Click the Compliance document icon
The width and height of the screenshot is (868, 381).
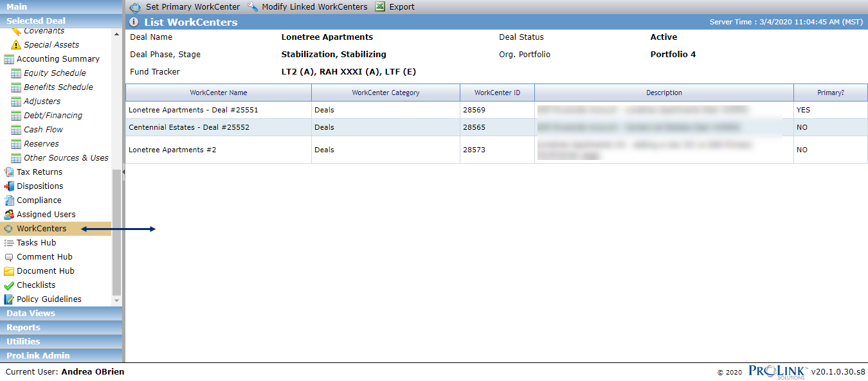[x=9, y=200]
